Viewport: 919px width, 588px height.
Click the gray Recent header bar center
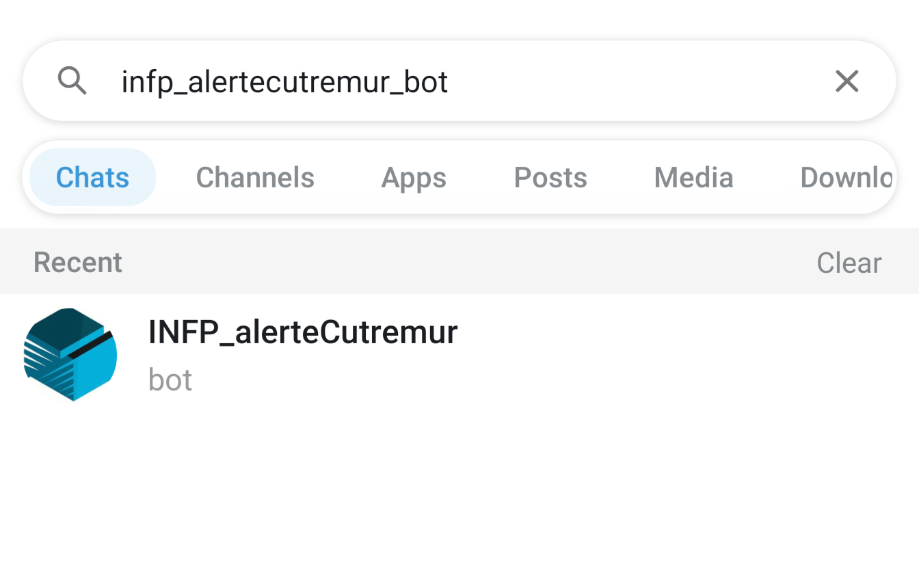pos(459,262)
